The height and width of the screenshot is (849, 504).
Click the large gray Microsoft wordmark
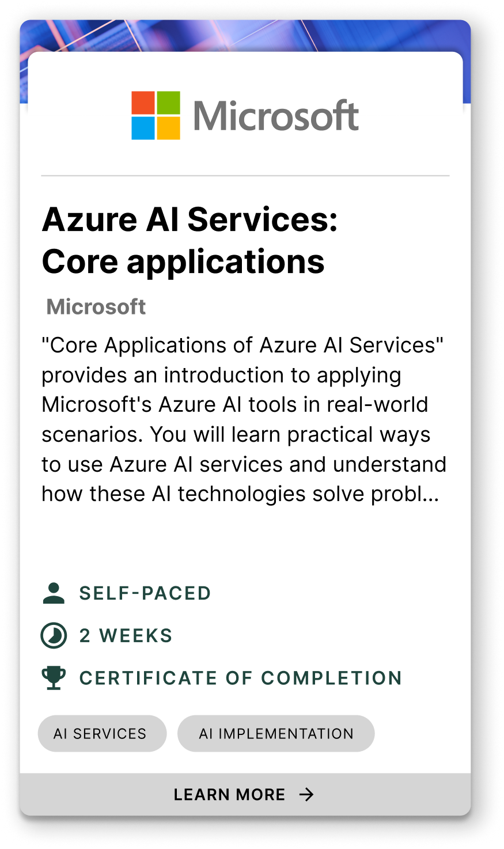(x=276, y=116)
